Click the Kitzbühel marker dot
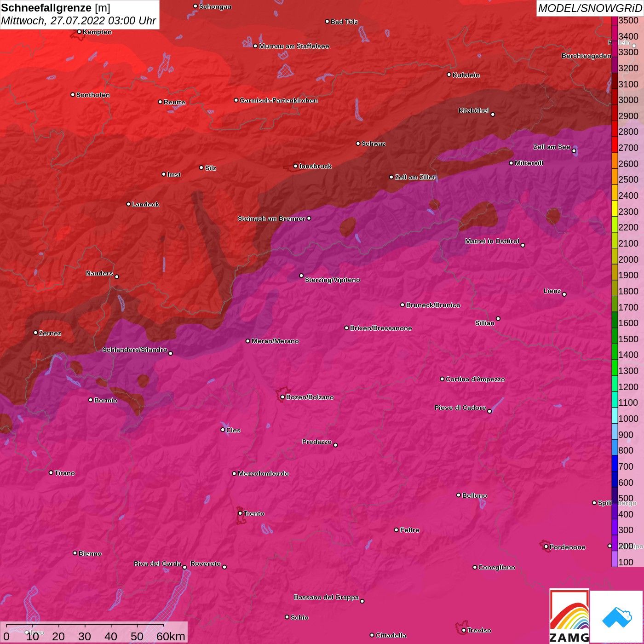Screen dimensions: 644x644 point(493,115)
